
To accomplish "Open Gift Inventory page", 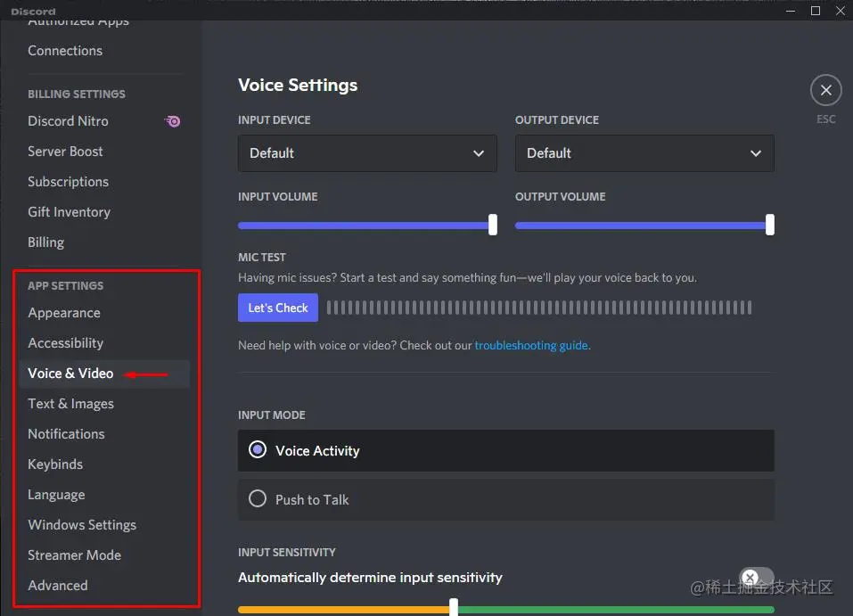I will (x=70, y=212).
